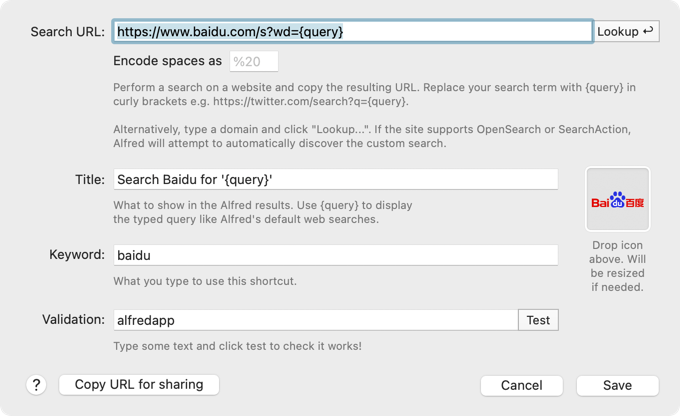Select the Keyword field with baidu
The image size is (680, 416).
pos(334,255)
